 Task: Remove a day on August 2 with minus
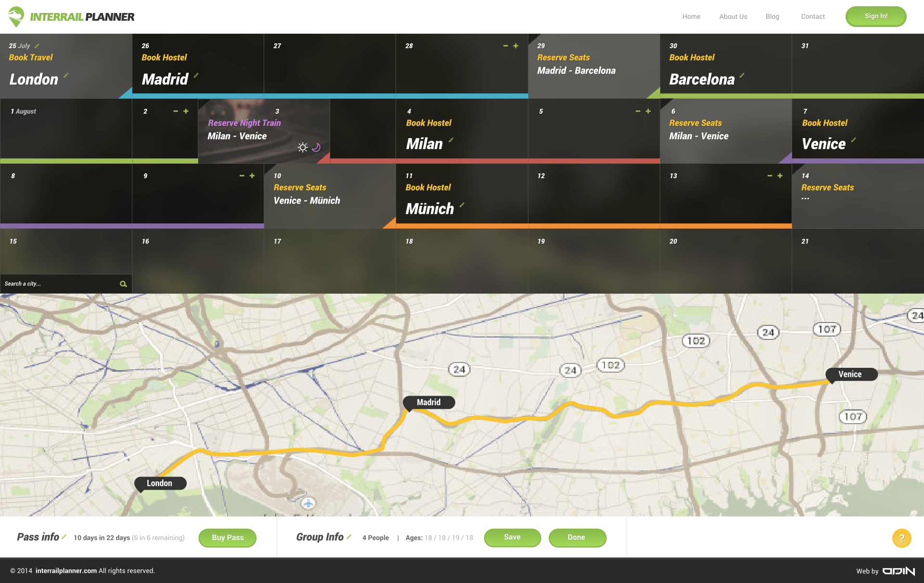175,111
